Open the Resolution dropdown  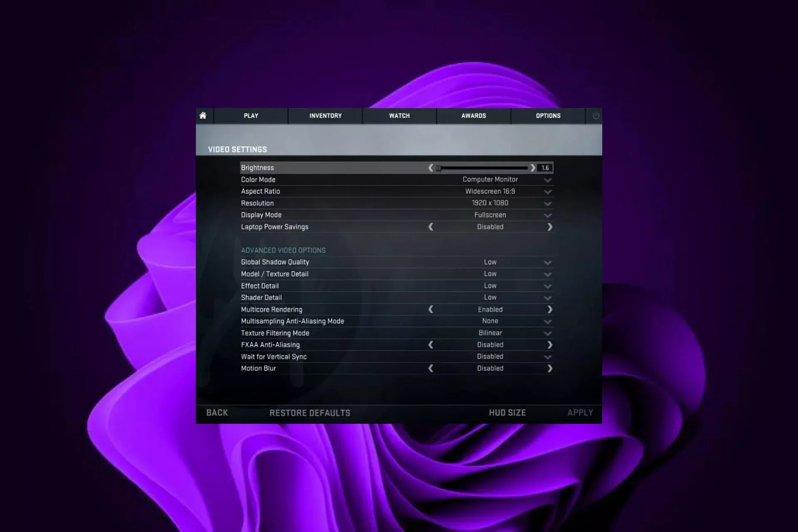click(x=547, y=204)
